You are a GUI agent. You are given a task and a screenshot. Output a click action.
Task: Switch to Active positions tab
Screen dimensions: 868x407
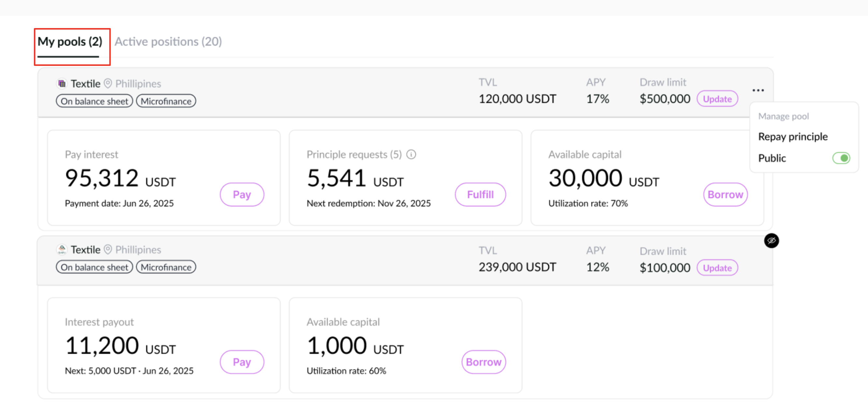pos(168,42)
